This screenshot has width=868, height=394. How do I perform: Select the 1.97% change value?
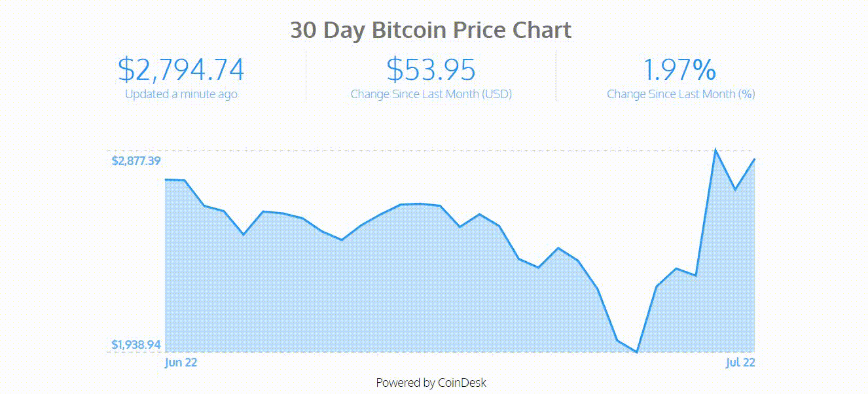[680, 69]
